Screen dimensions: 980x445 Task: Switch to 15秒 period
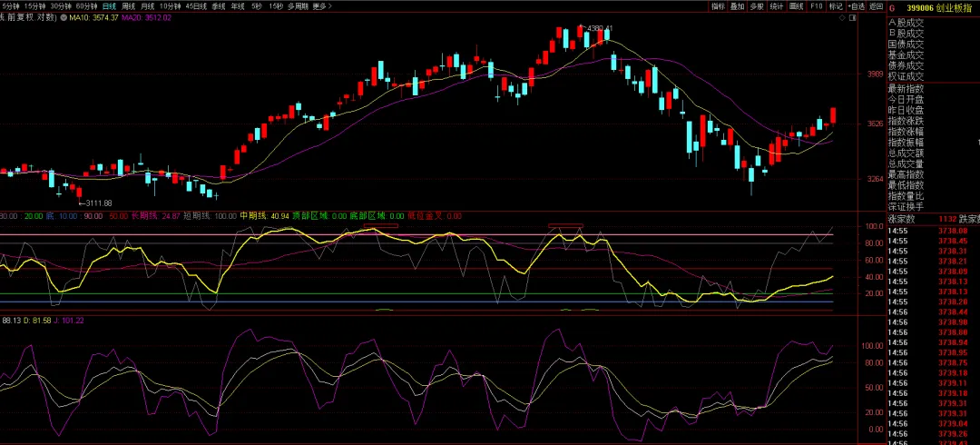[x=276, y=6]
